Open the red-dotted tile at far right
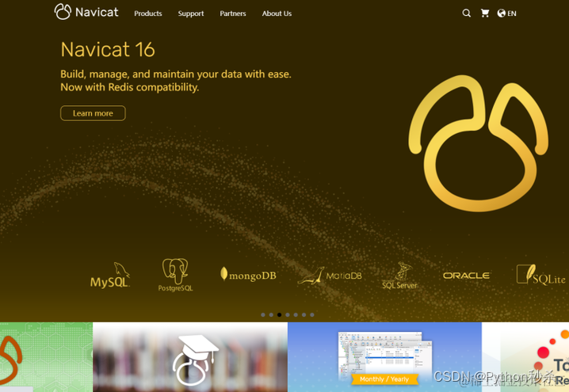The image size is (569, 392). [x=525, y=357]
